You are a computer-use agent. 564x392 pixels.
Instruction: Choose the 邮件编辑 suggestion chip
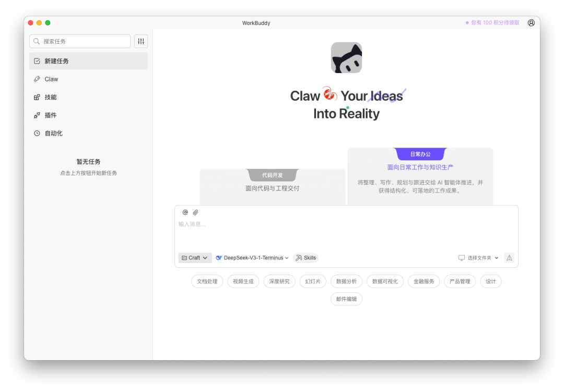(x=346, y=299)
